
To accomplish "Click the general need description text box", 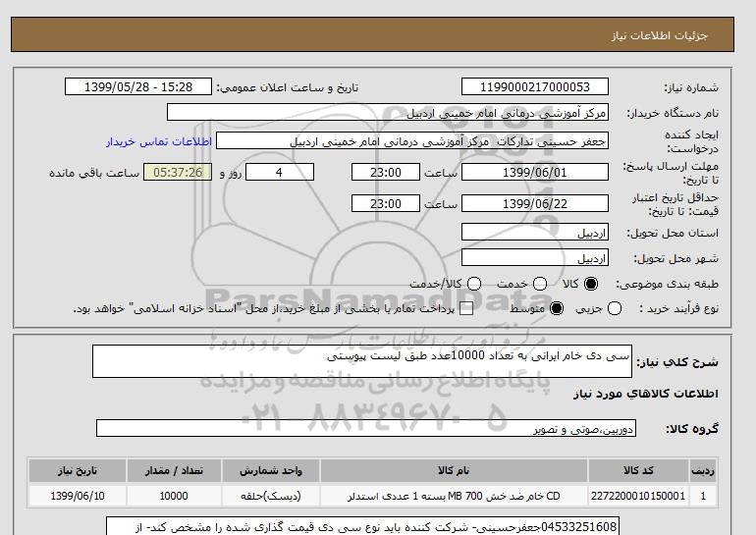I will pyautogui.click(x=362, y=361).
